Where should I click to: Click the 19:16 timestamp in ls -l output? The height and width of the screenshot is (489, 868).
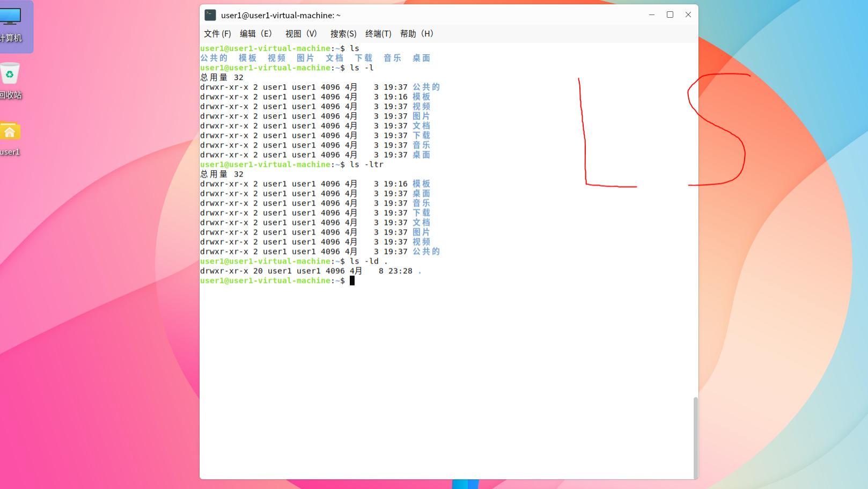point(395,97)
